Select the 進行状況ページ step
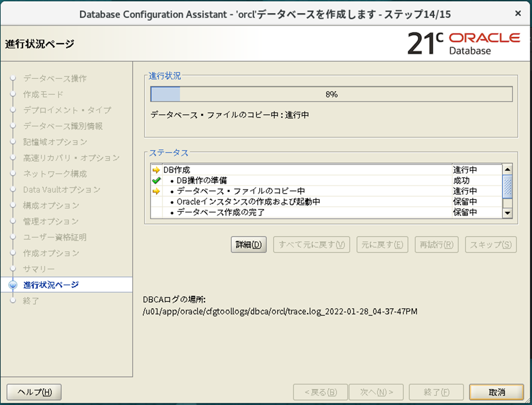This screenshot has height=405, width=532. [51, 285]
